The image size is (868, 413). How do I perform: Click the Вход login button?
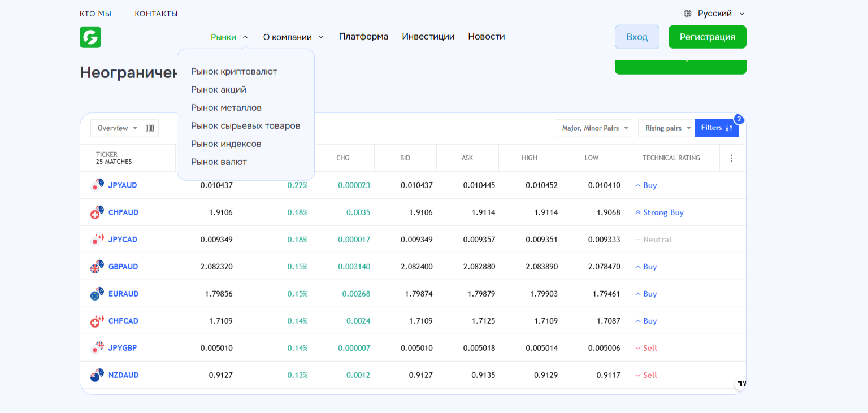point(637,37)
